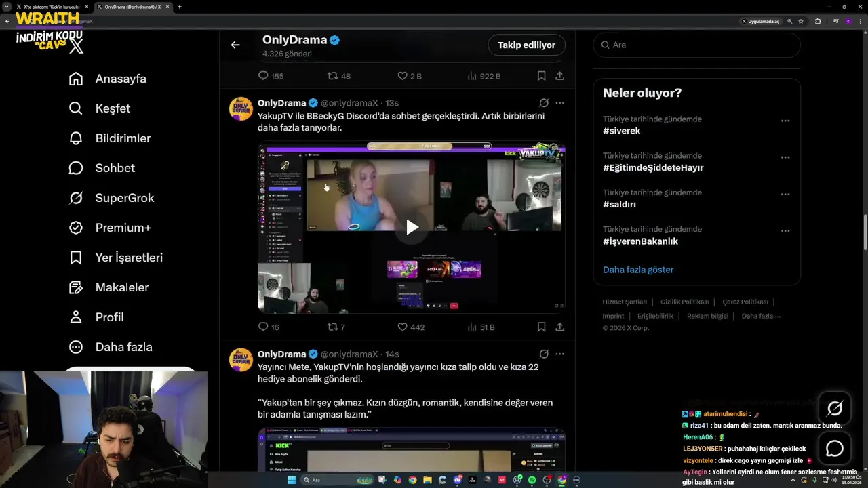Open more options for the #saldırı trend
The height and width of the screenshot is (488, 868).
point(785,194)
